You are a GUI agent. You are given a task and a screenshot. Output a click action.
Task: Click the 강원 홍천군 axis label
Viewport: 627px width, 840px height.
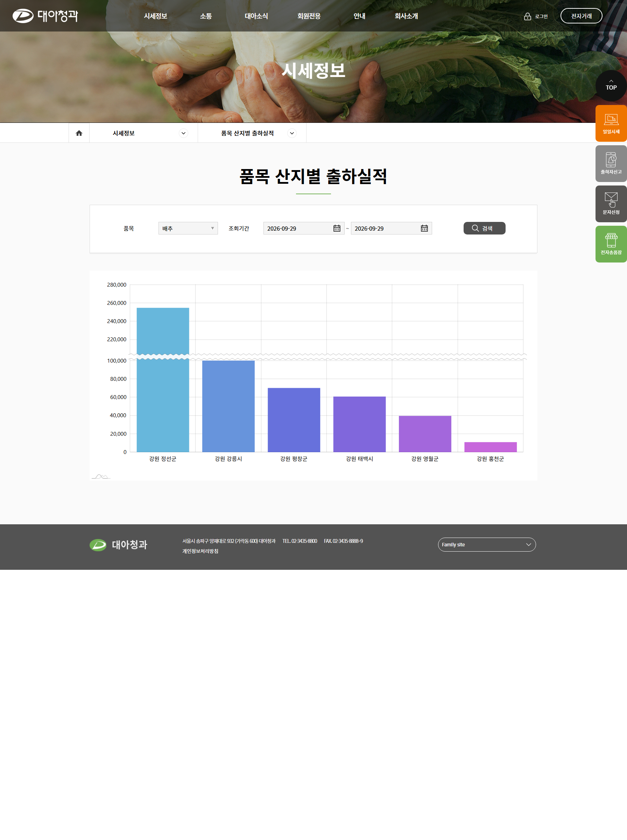tap(490, 459)
